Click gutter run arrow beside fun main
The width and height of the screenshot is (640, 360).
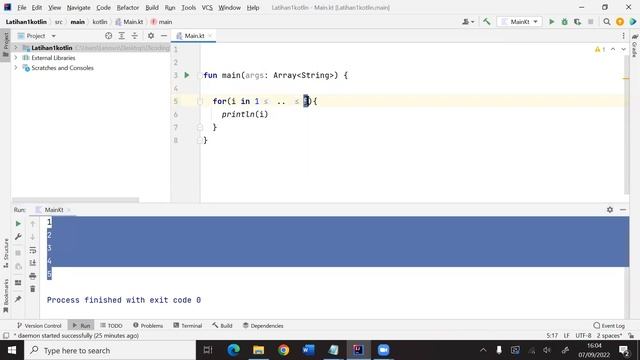187,75
